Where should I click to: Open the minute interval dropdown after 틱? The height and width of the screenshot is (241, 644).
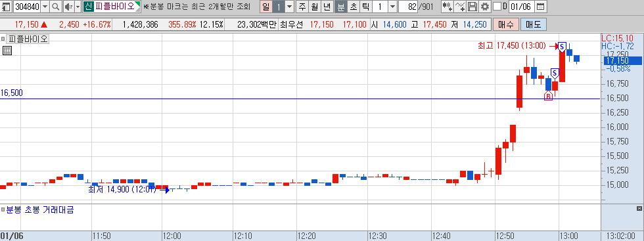(x=393, y=7)
